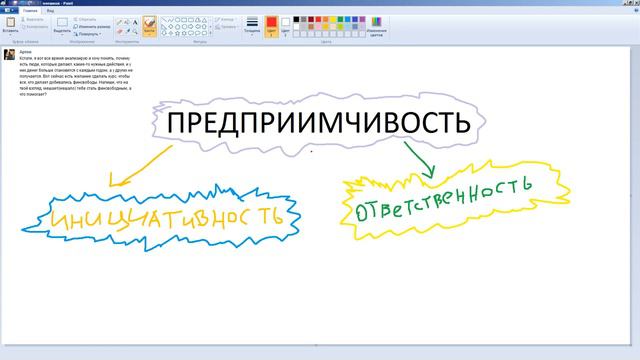Choose the Hexagon shape
Viewport: 640px width, 360px height.
[x=184, y=27]
